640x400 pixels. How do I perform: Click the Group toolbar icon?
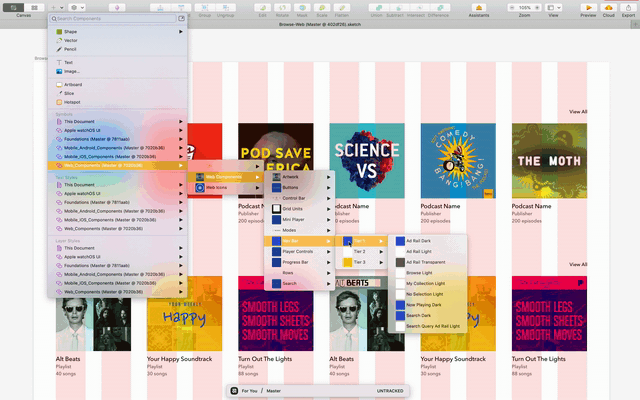pyautogui.click(x=204, y=7)
